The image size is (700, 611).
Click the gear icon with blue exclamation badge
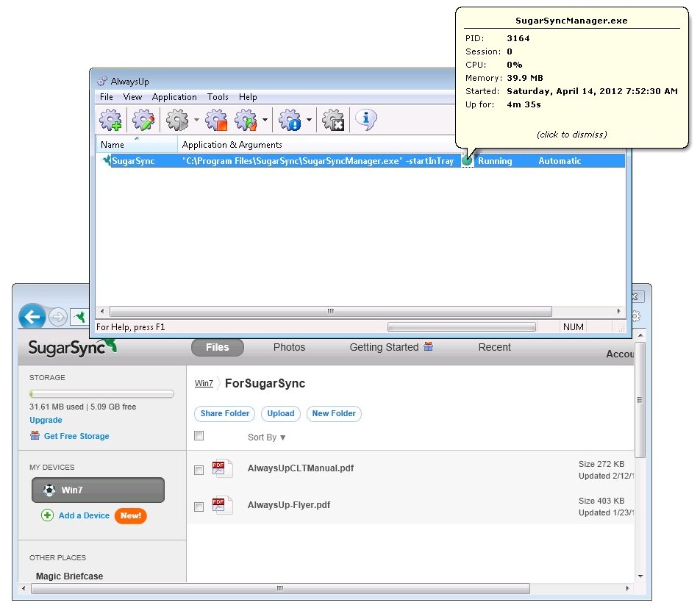click(x=290, y=120)
